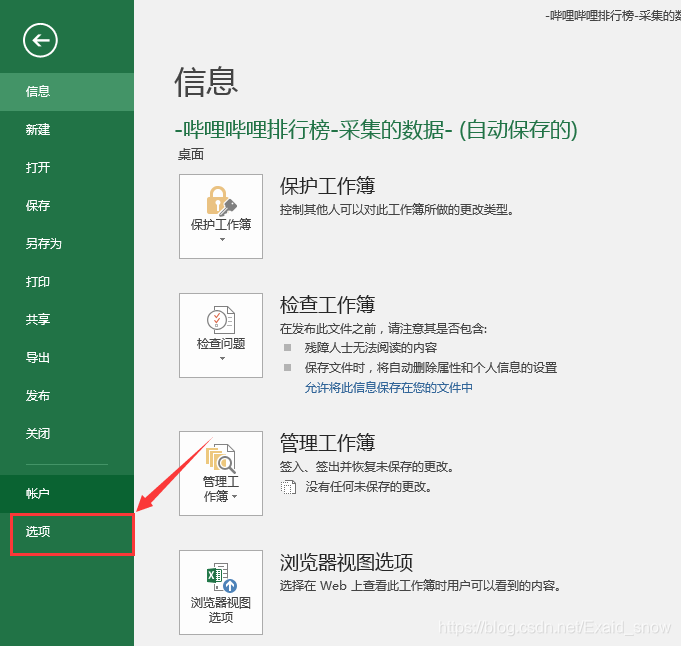Open the 检查问题 document check icon
Viewport: 681px width, 646px height.
tap(221, 335)
